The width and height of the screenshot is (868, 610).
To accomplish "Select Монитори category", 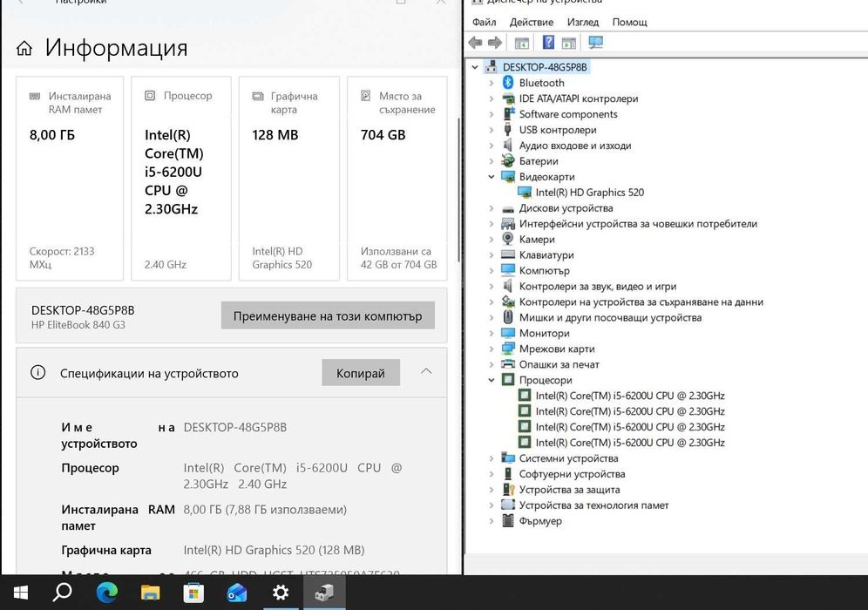I will 544,333.
